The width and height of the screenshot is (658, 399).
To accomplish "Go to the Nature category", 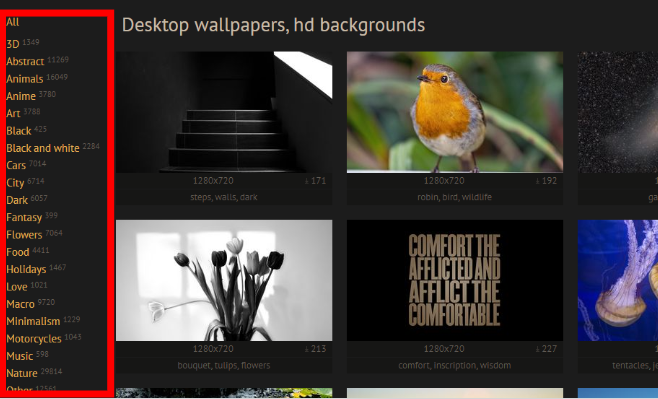I will [22, 373].
